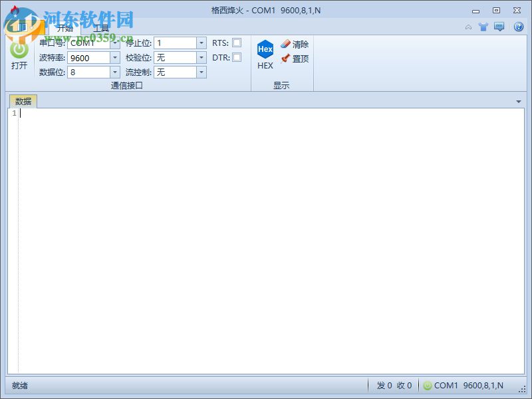Enable the DTR checkbox

pyautogui.click(x=235, y=57)
